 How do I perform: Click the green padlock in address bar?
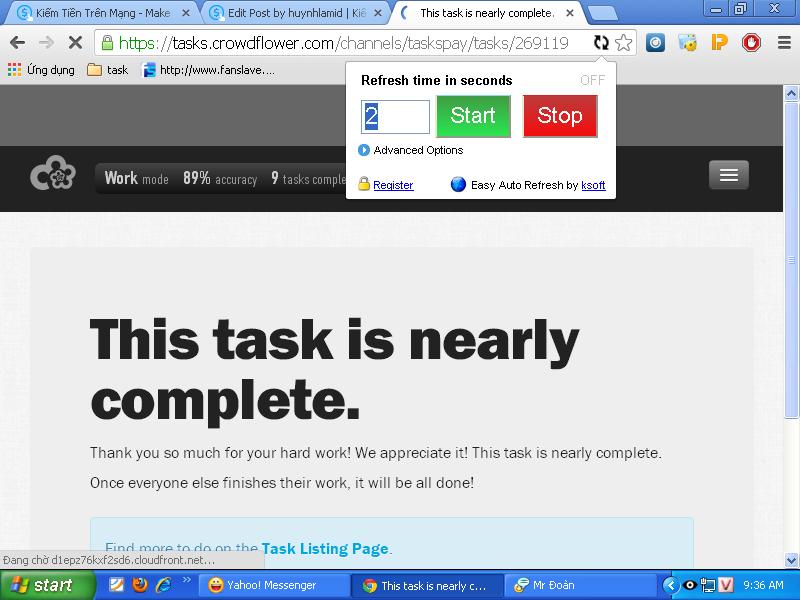click(x=107, y=43)
